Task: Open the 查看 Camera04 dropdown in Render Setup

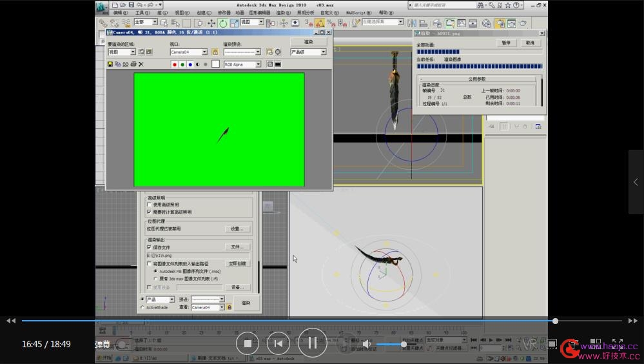Action: pos(208,307)
